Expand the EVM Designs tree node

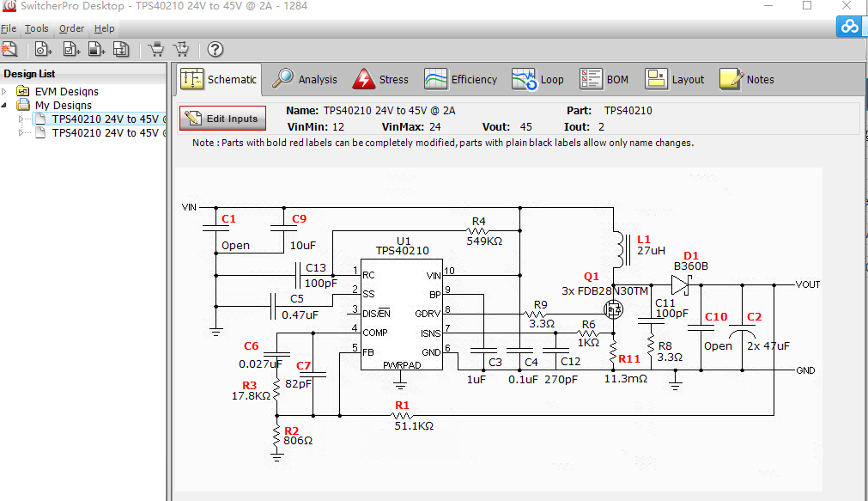[x=4, y=91]
